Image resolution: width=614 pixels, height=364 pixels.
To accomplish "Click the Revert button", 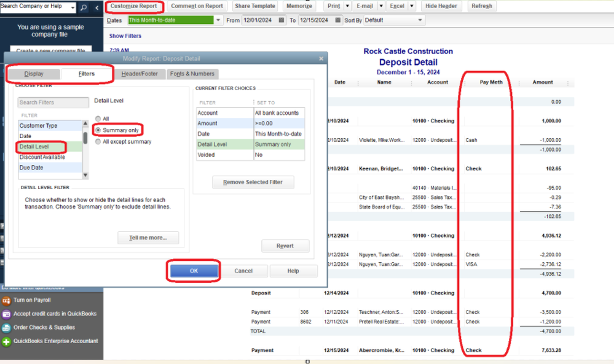I will 285,246.
